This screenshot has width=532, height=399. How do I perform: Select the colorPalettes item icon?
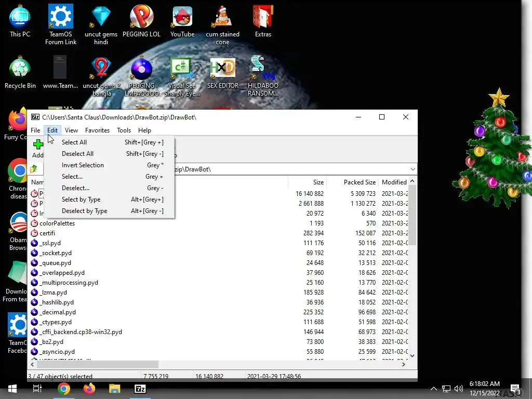click(34, 223)
